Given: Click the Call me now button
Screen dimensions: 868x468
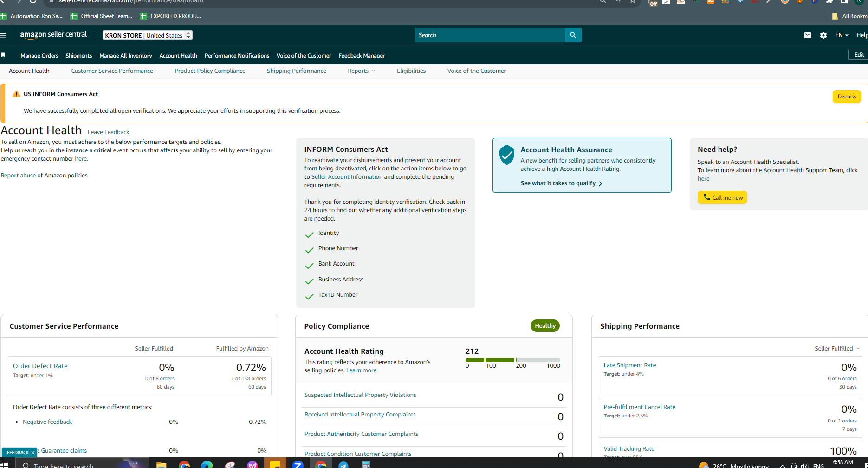Looking at the screenshot, I should point(722,197).
